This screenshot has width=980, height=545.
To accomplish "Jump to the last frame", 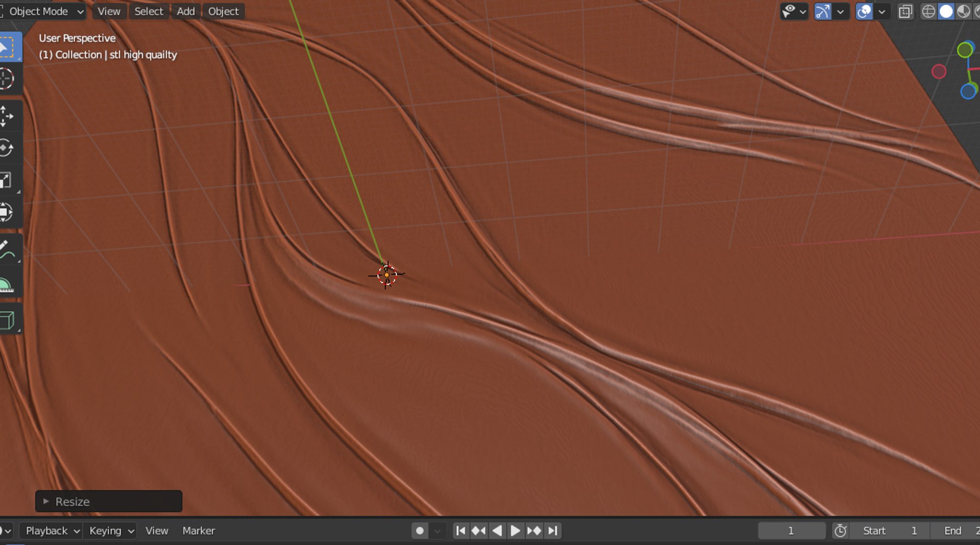I will pyautogui.click(x=553, y=531).
